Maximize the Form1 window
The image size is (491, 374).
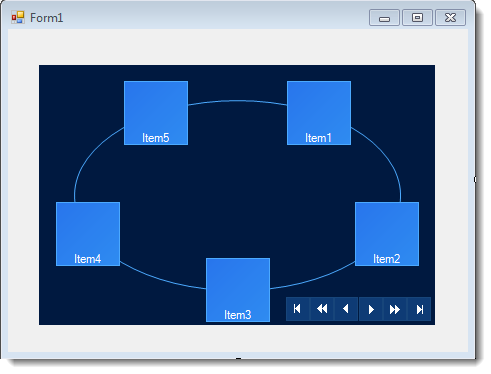click(417, 18)
